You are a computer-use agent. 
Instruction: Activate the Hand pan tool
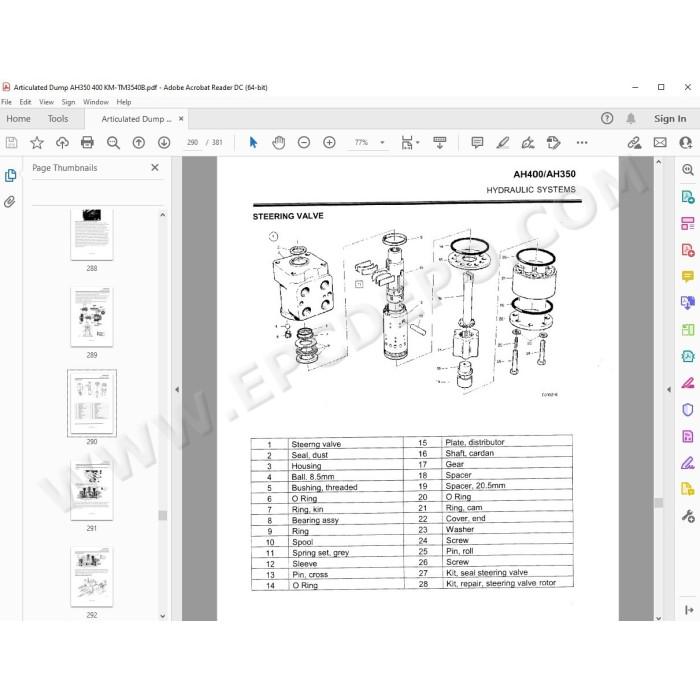(x=279, y=143)
